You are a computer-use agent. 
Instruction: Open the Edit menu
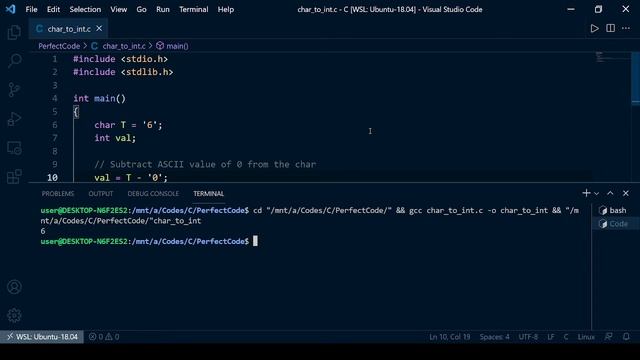click(53, 9)
